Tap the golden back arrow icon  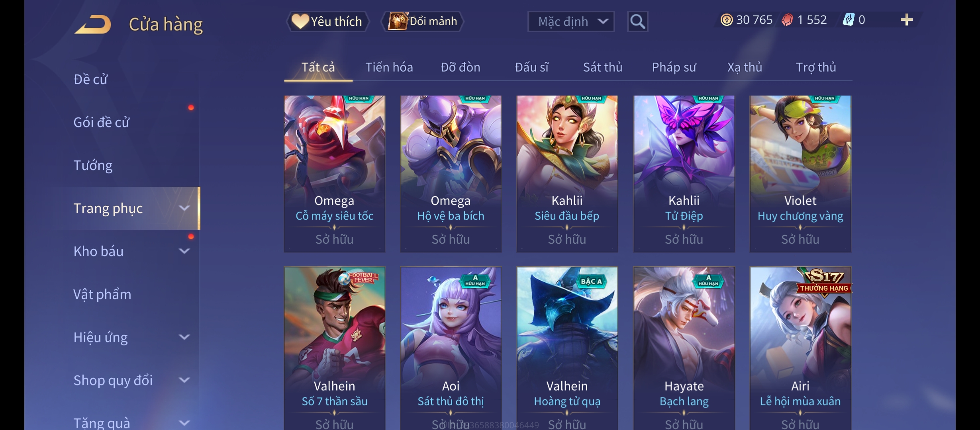tap(92, 24)
